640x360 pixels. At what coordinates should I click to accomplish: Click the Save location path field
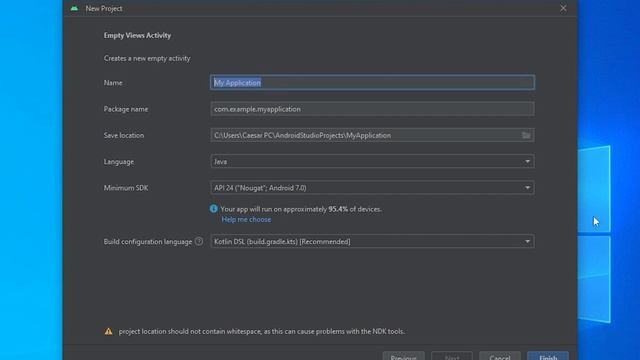[372, 135]
